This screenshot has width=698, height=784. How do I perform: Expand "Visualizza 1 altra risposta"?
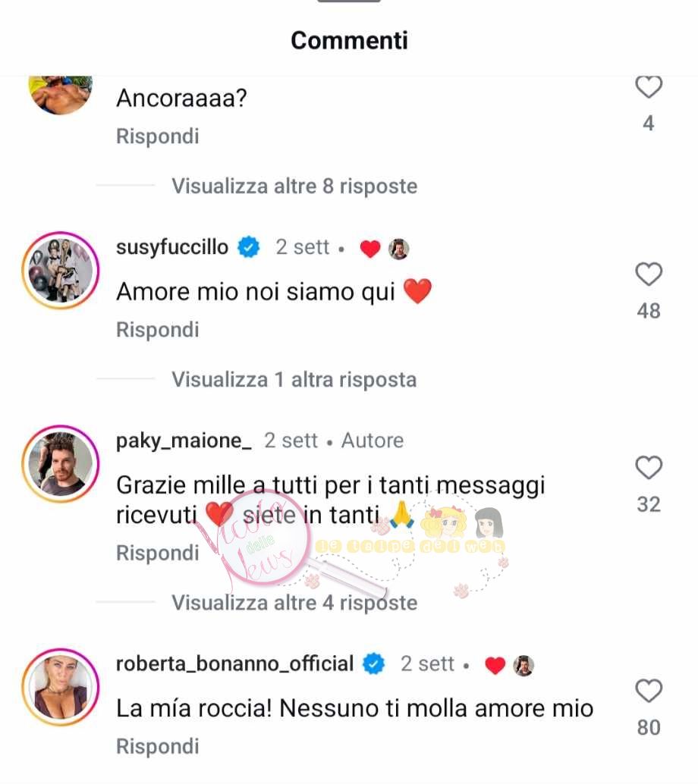pos(294,380)
